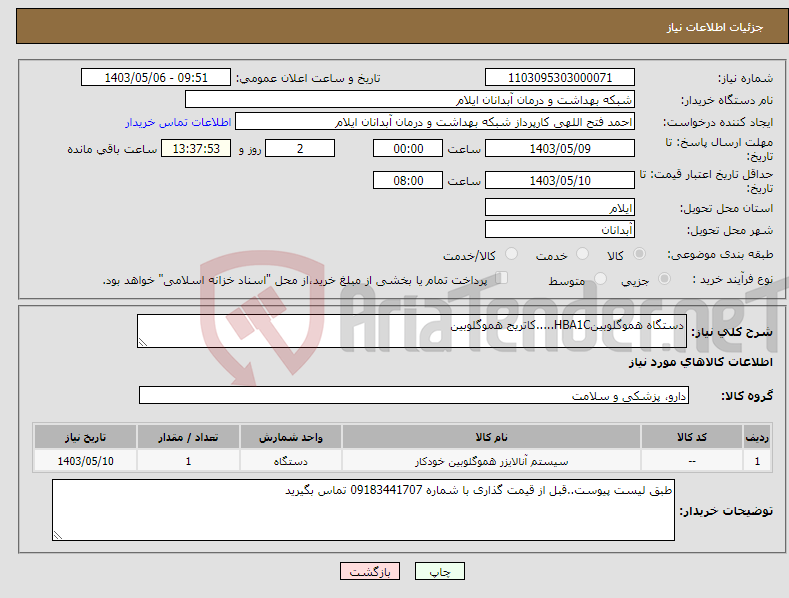Click the گروه کالا field دارو، پزشکی و سلامت

click(414, 396)
